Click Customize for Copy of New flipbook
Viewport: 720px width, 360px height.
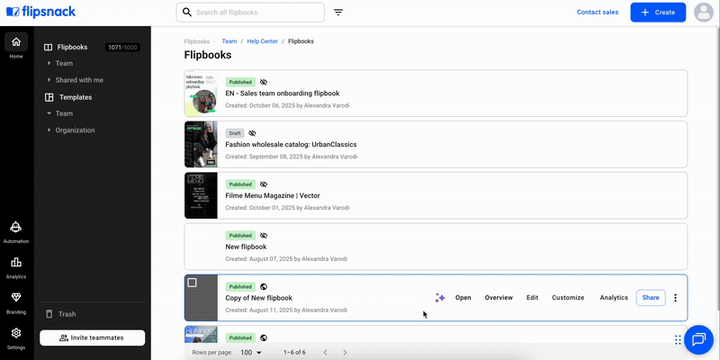(568, 298)
